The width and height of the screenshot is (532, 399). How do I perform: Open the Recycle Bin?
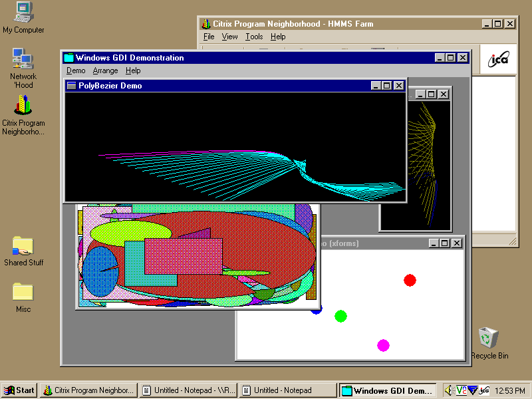[x=488, y=339]
